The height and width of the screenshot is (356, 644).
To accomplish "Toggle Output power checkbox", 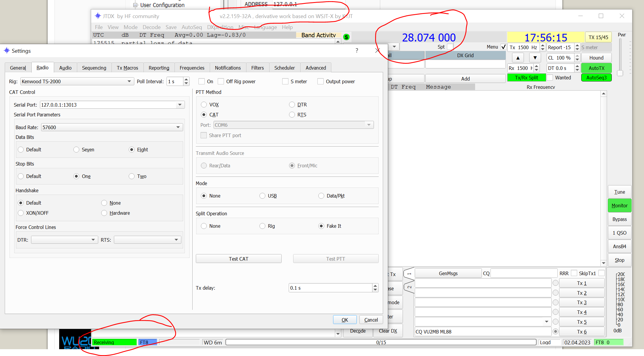I will click(x=320, y=81).
